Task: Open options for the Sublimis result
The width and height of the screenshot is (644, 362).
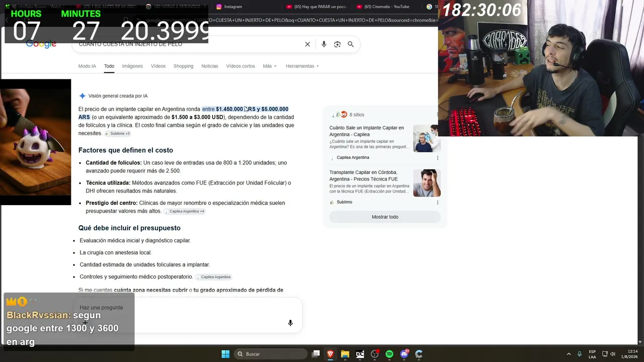Action: (437, 203)
